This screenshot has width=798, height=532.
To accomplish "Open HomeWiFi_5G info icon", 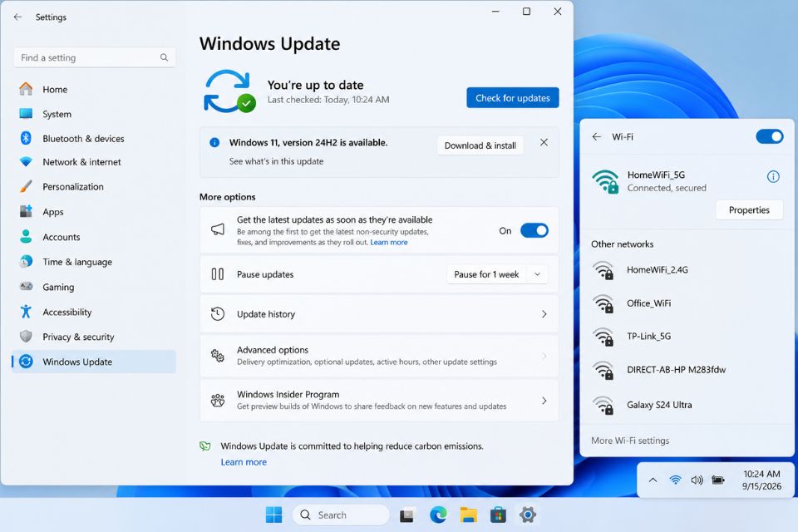I will (x=773, y=177).
